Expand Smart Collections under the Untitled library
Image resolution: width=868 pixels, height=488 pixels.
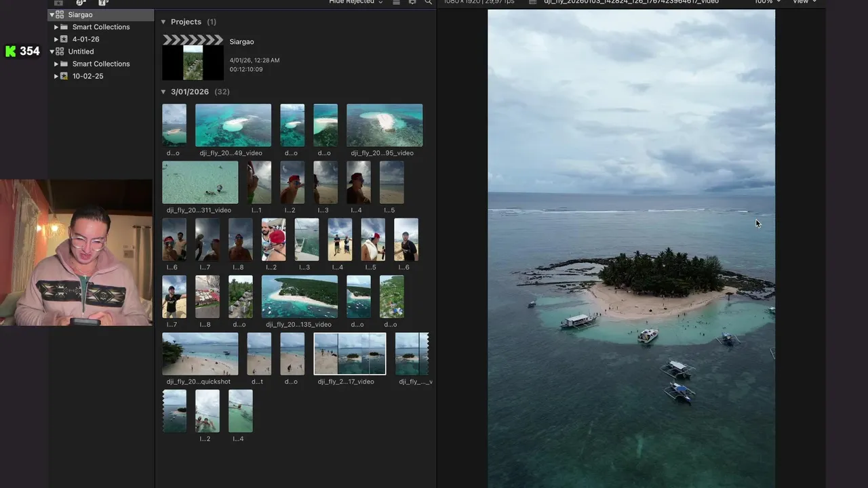(x=56, y=64)
